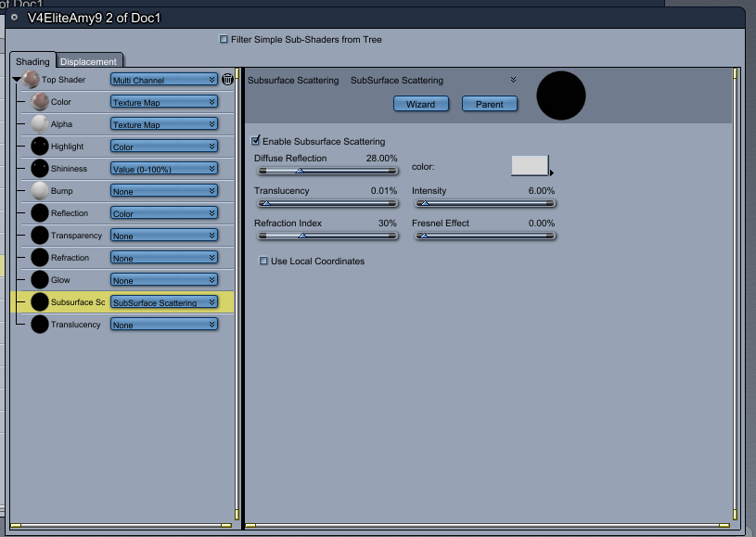The image size is (756, 537).
Task: Click the Intensity slider handle
Action: (x=425, y=203)
